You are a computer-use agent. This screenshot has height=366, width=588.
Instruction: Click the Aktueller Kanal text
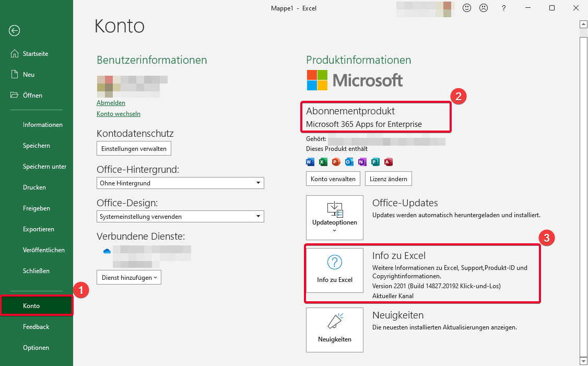pos(393,296)
